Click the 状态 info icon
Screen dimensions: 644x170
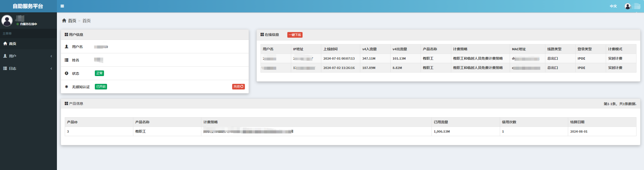(66, 73)
